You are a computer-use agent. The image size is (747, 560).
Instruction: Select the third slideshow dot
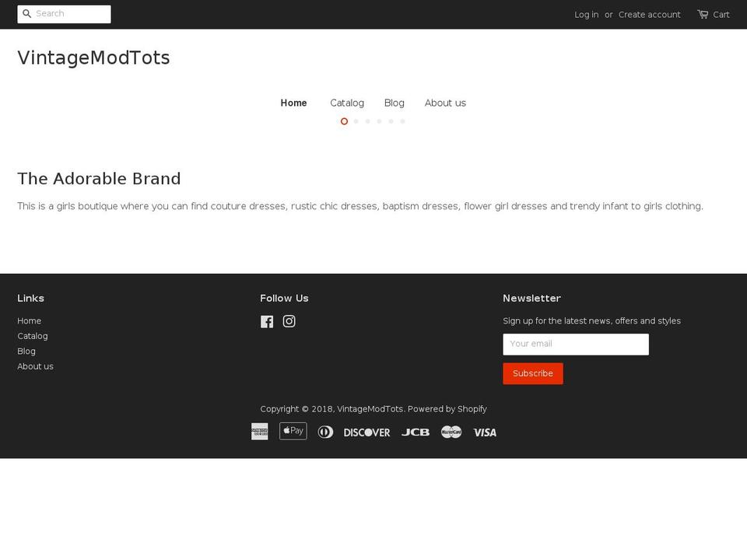click(x=368, y=121)
